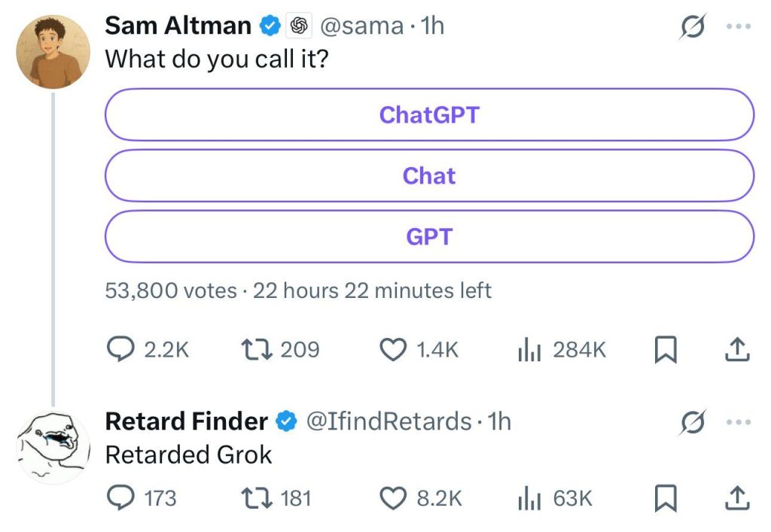Open the @sama profile handle link
This screenshot has height=532, width=771.
(x=361, y=26)
